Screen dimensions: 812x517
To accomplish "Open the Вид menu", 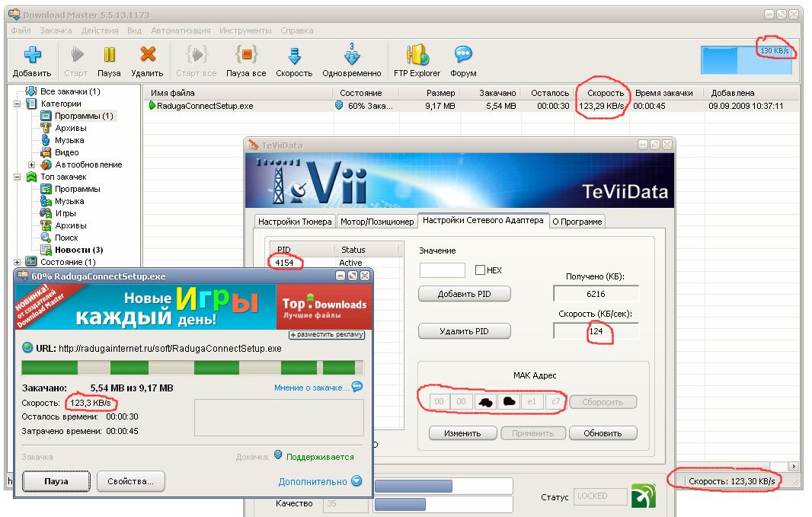I will click(x=134, y=30).
